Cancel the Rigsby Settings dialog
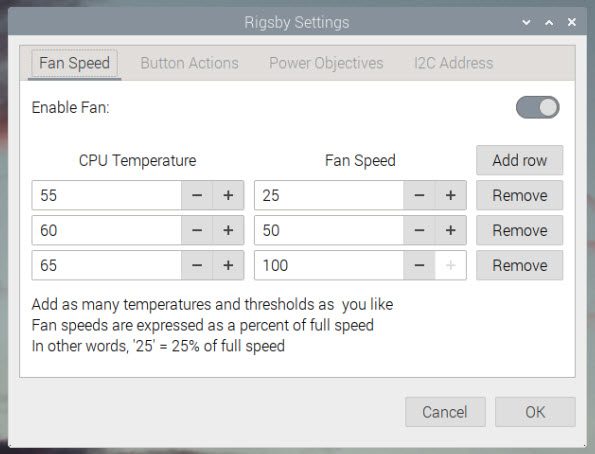Viewport: 595px width, 454px height. click(445, 412)
